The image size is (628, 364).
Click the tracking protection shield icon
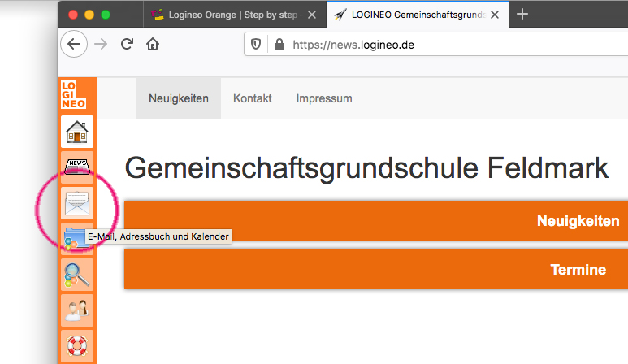256,45
